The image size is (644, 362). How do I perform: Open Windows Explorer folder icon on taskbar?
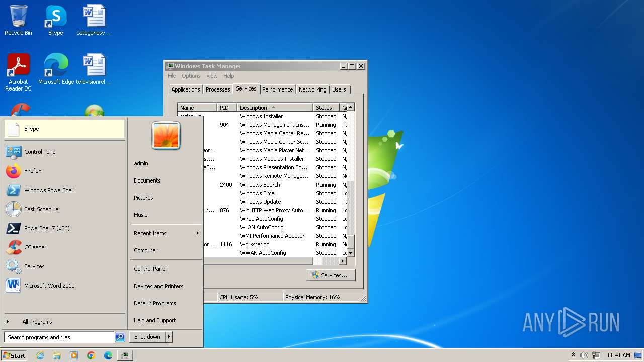pos(57,355)
